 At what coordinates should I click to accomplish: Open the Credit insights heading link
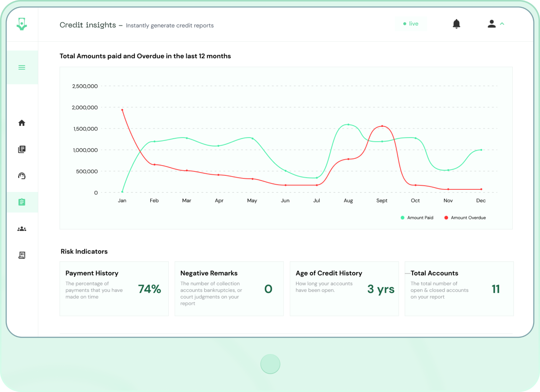[88, 25]
